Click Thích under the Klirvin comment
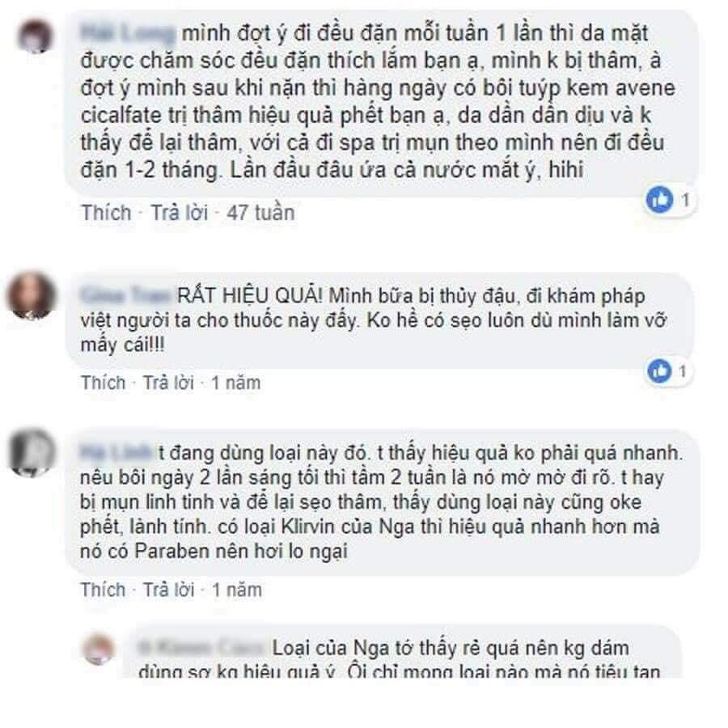 (x=103, y=590)
